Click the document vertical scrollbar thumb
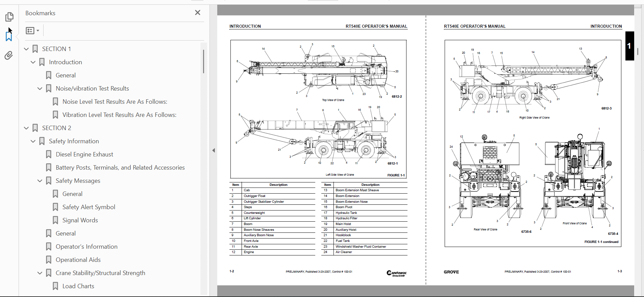The width and height of the screenshot is (644, 297). pos(638,51)
